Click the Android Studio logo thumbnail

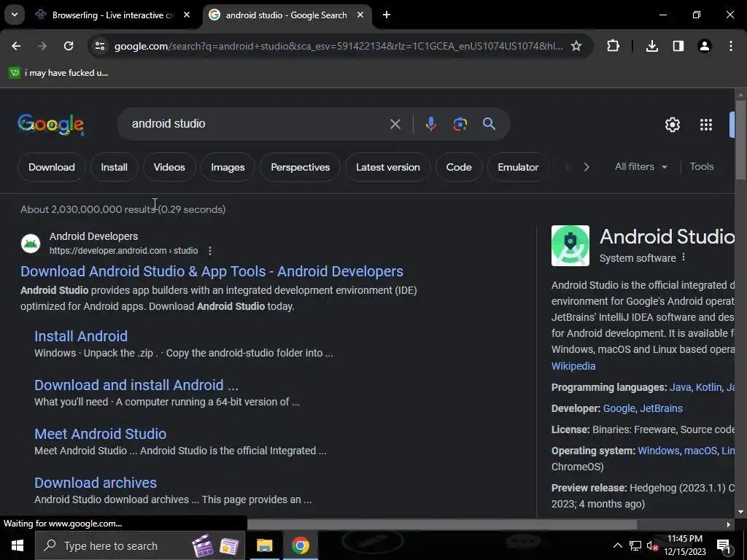pos(570,246)
